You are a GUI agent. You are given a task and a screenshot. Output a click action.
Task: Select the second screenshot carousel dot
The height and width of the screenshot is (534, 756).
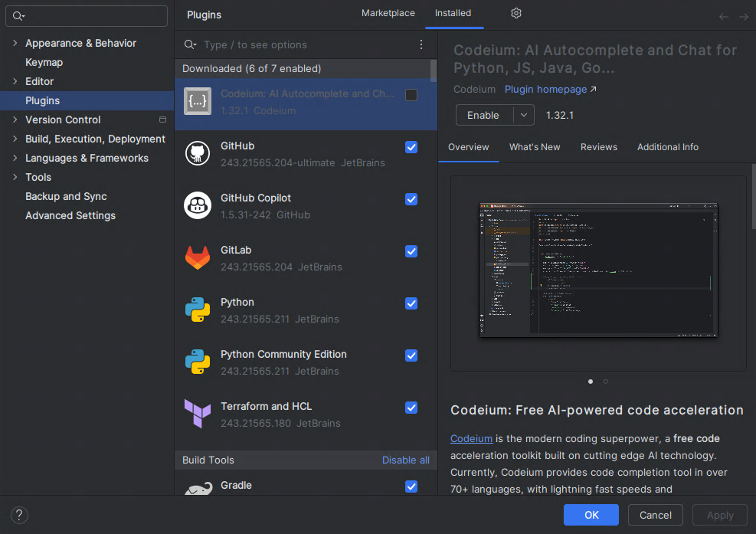605,381
